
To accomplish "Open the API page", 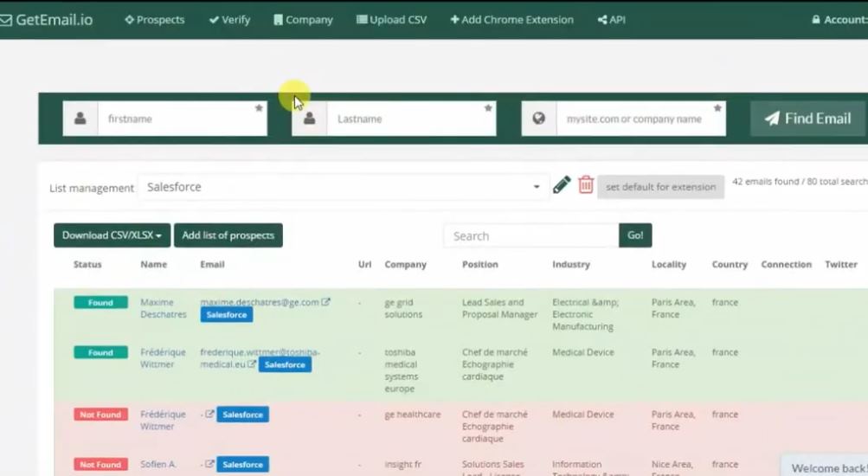I will pos(612,20).
